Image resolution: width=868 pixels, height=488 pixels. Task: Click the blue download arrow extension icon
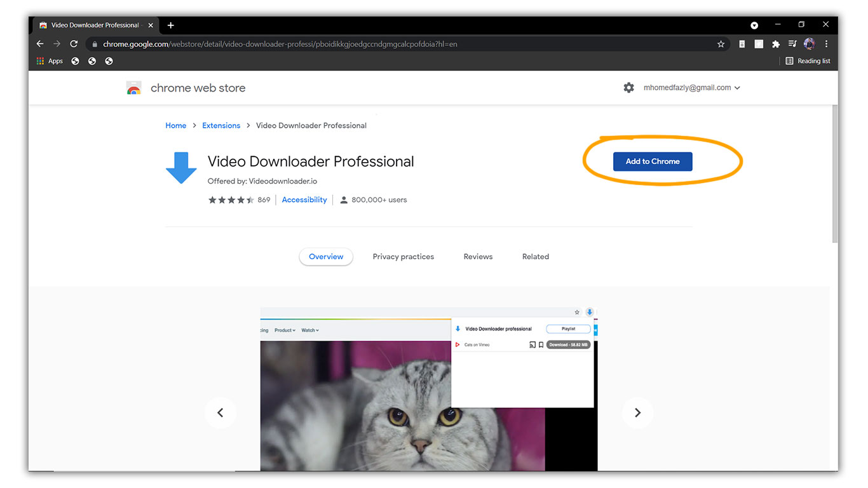point(181,168)
